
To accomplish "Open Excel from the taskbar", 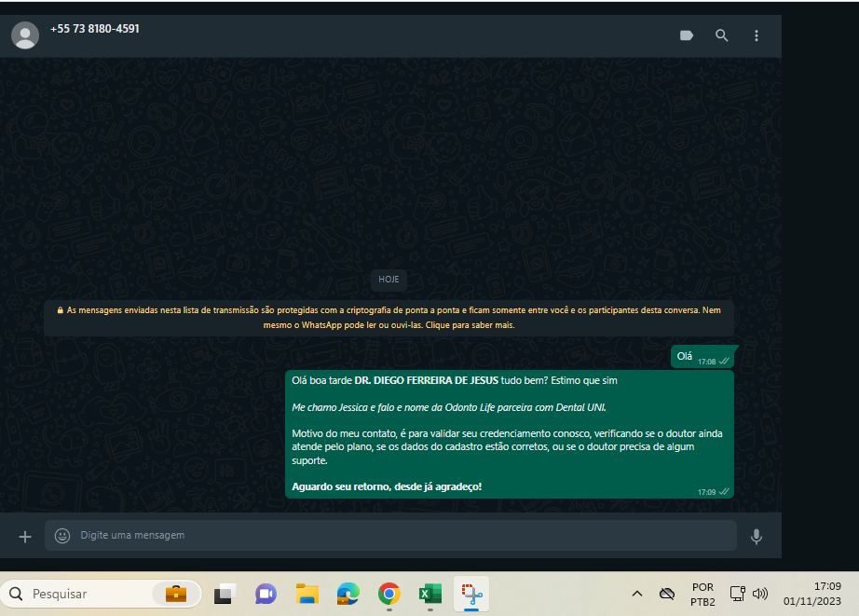I will (429, 594).
